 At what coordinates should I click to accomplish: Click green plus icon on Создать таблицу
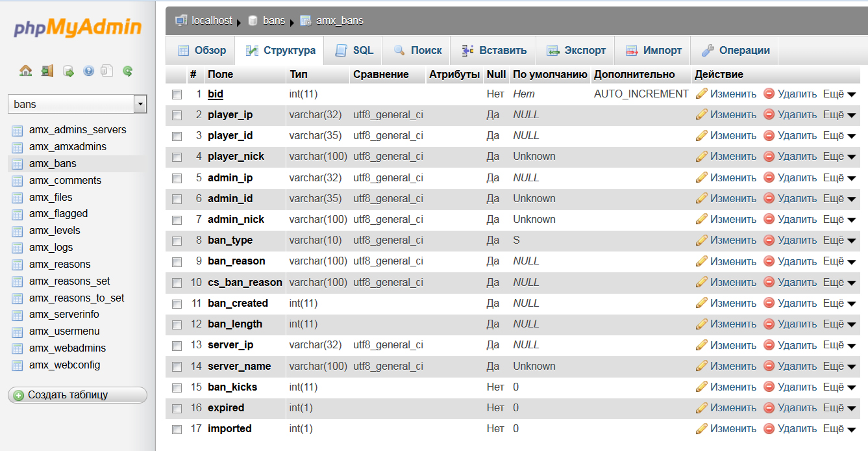point(19,395)
